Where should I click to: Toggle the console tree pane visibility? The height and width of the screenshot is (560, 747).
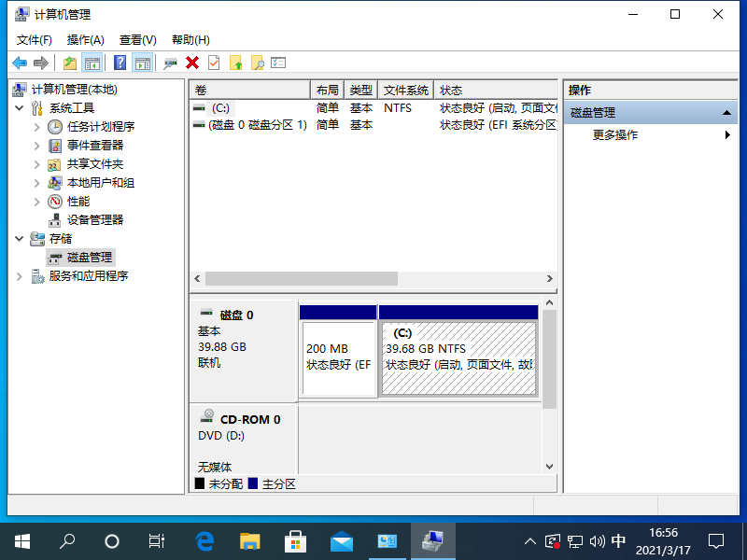(92, 63)
